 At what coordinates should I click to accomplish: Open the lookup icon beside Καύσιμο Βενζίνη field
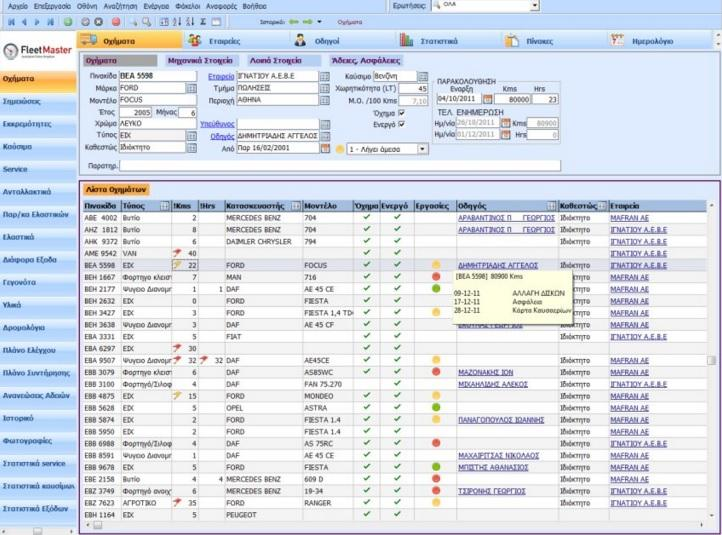[x=423, y=76]
